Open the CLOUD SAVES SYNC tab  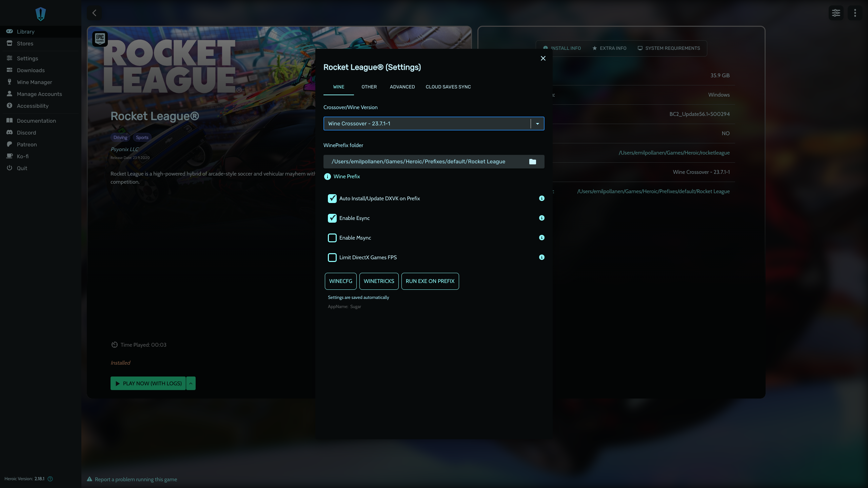tap(448, 87)
